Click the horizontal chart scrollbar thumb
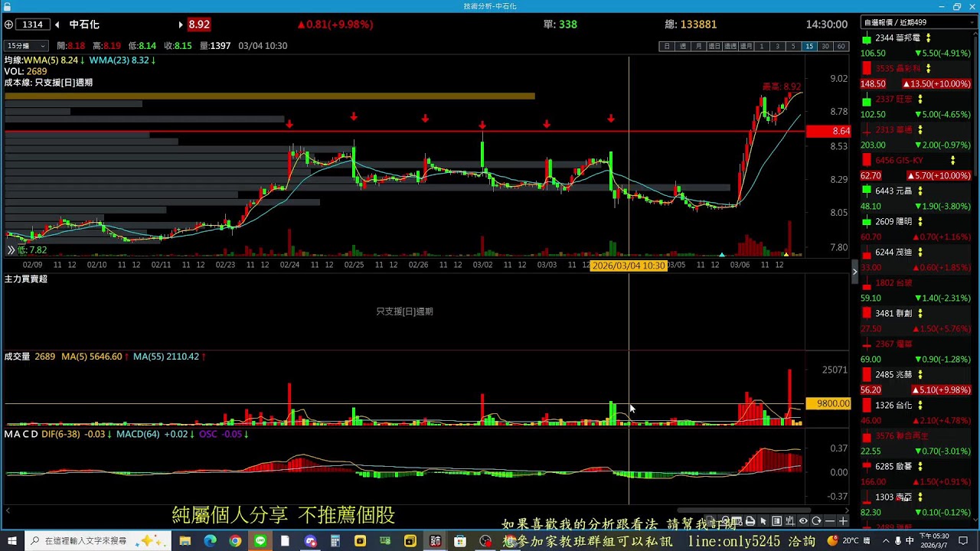This screenshot has width=980, height=551. click(744, 510)
